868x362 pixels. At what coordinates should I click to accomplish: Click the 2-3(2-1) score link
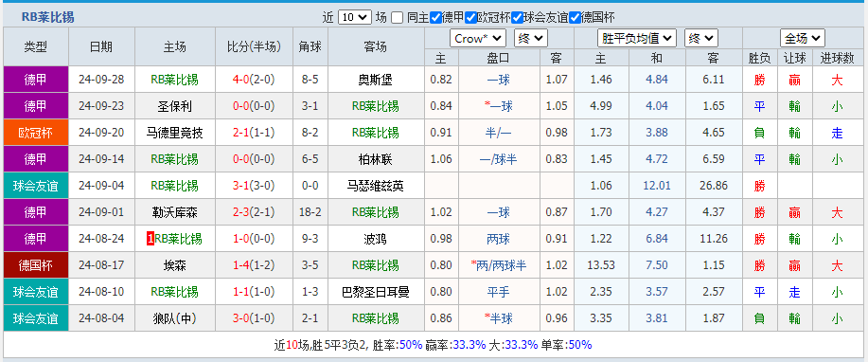pyautogui.click(x=254, y=212)
